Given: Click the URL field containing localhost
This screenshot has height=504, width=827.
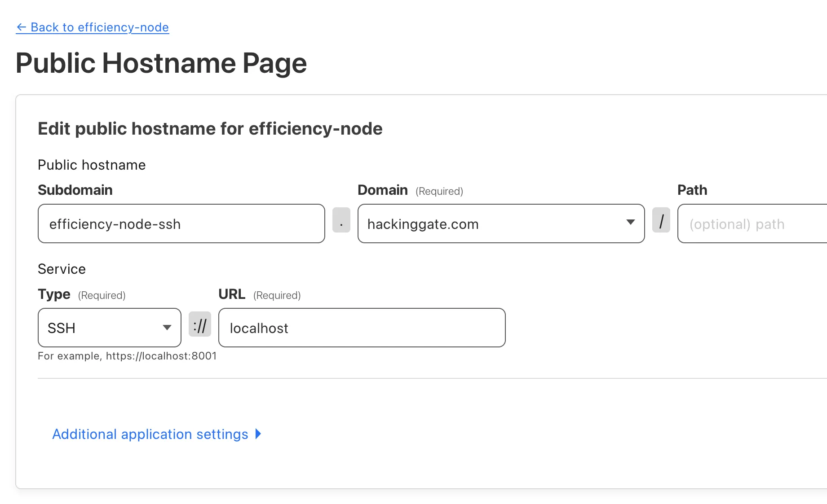Looking at the screenshot, I should [362, 328].
